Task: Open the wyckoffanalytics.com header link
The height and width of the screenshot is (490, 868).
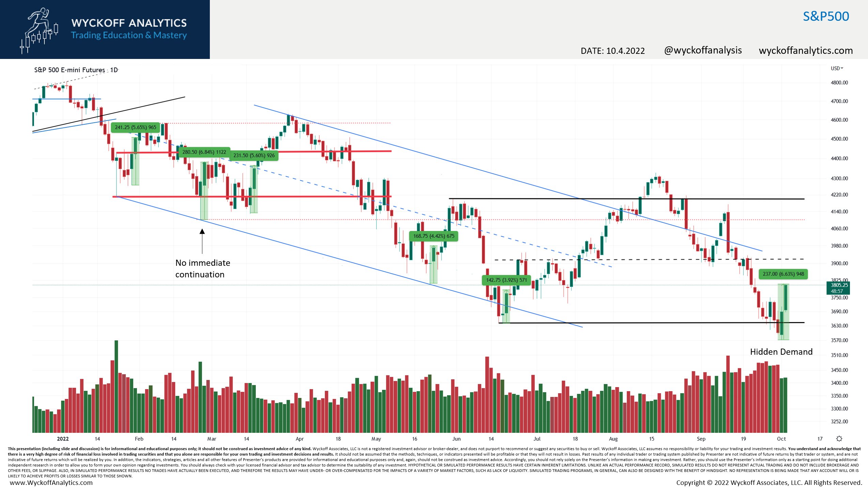Action: tap(806, 50)
